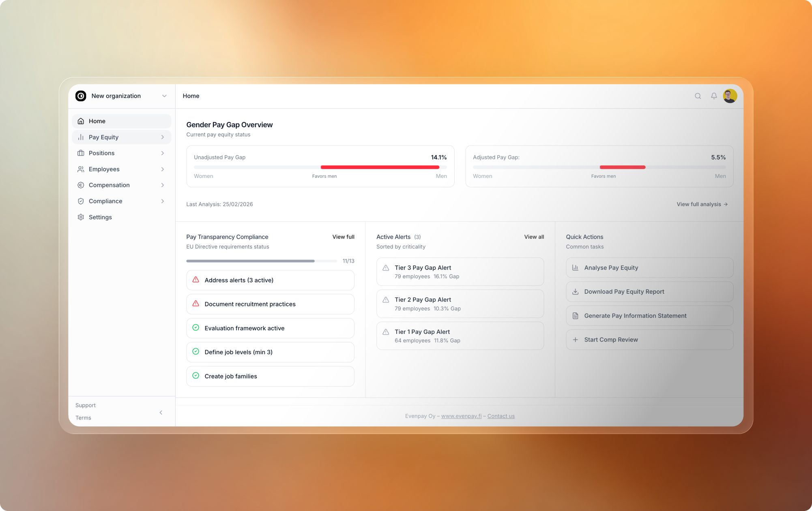Click View full analysis link
Image resolution: width=812 pixels, height=511 pixels.
click(x=702, y=204)
